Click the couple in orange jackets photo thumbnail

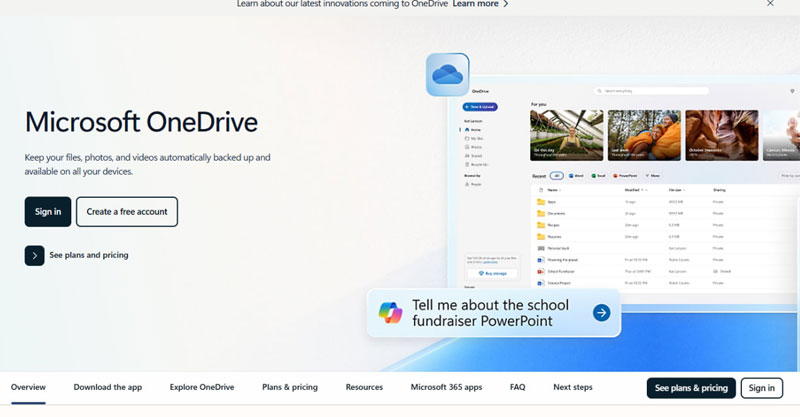click(644, 135)
